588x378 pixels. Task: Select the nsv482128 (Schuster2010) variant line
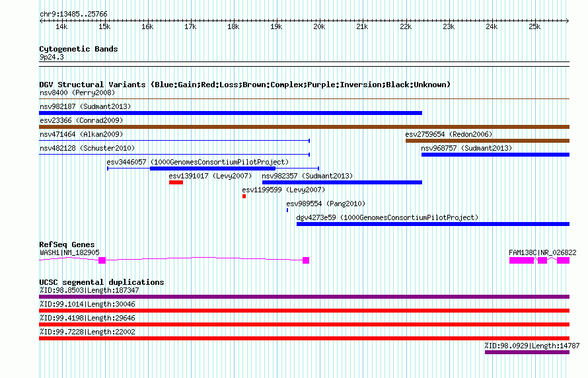pos(174,155)
